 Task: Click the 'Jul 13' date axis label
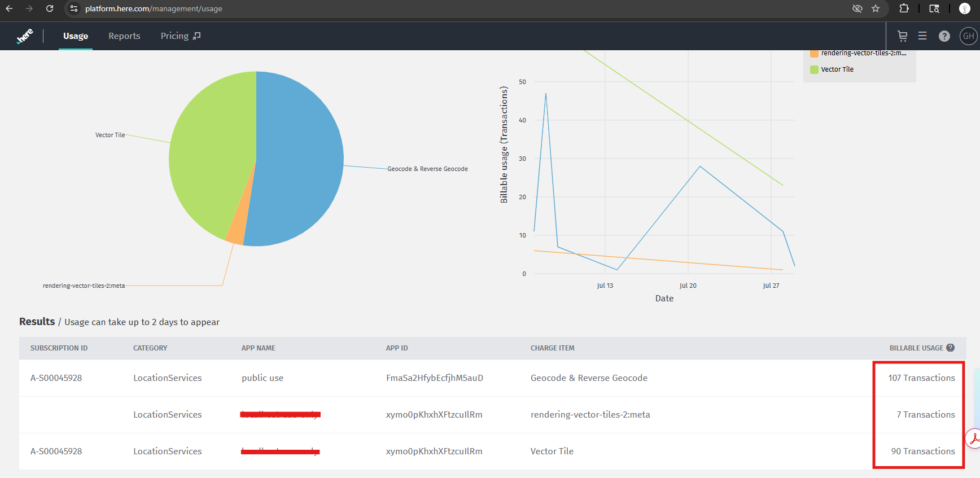pyautogui.click(x=605, y=286)
